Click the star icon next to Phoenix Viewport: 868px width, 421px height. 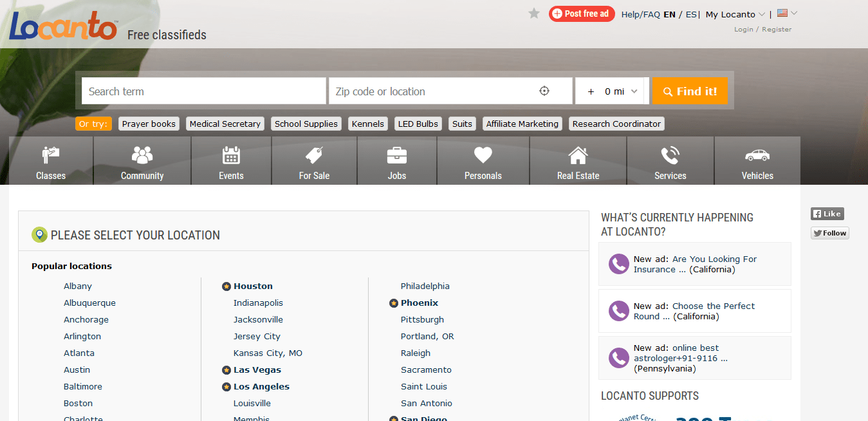(x=394, y=303)
